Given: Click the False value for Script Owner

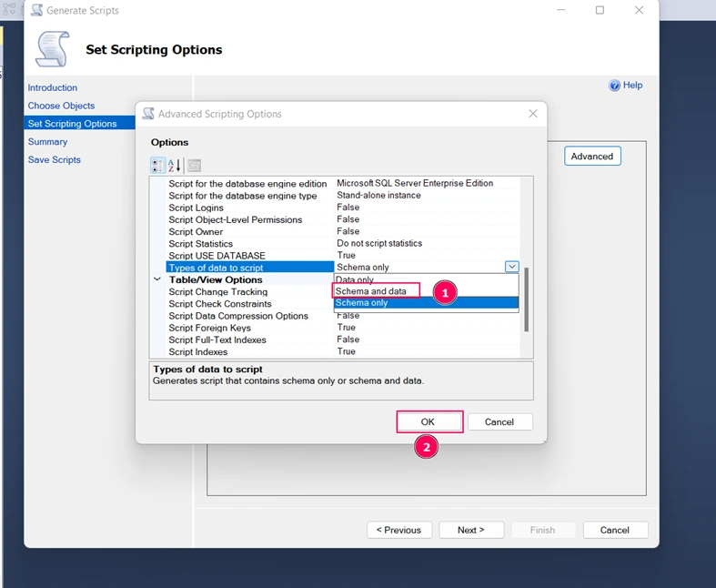Looking at the screenshot, I should (x=348, y=231).
